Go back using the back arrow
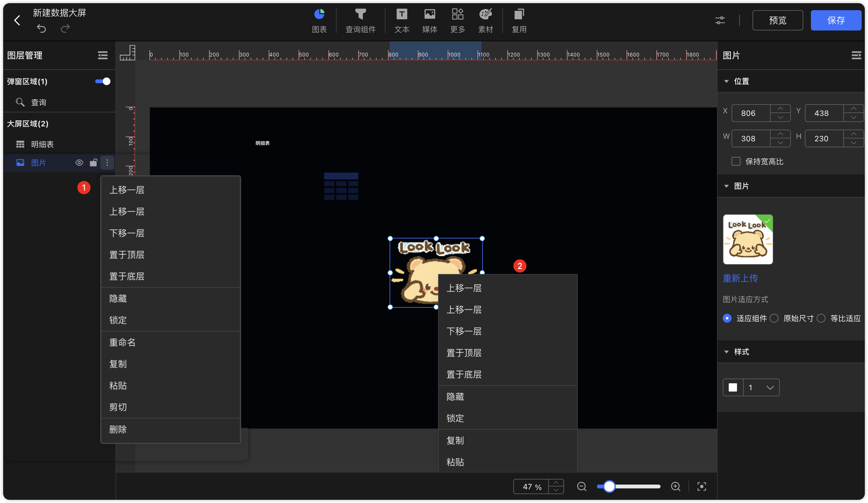 point(17,20)
